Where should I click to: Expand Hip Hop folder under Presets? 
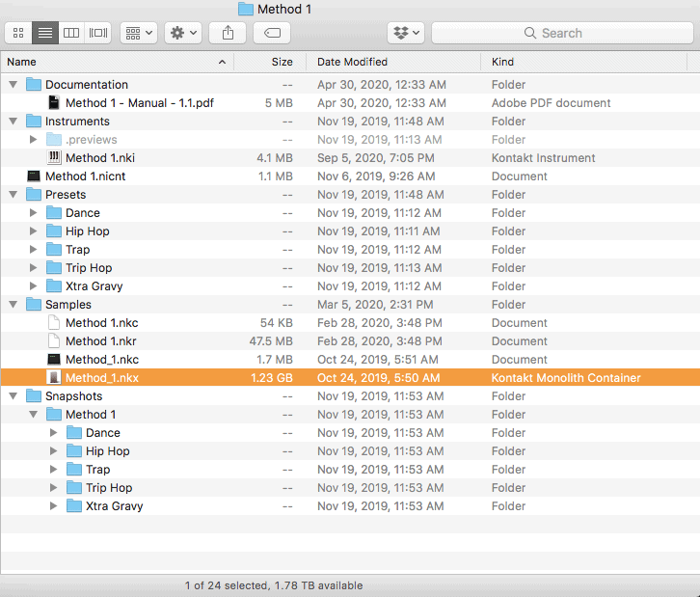(34, 231)
